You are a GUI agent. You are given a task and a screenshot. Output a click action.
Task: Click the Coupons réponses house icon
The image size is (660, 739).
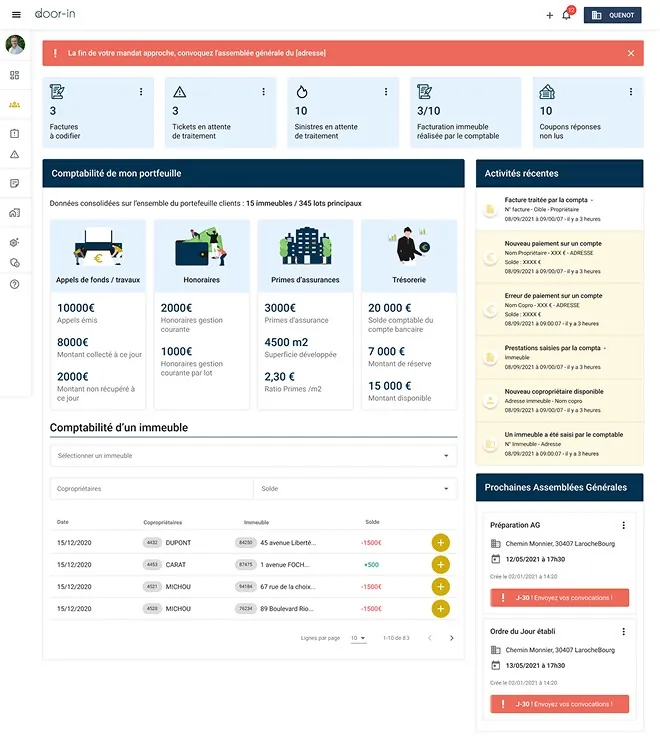click(x=547, y=91)
